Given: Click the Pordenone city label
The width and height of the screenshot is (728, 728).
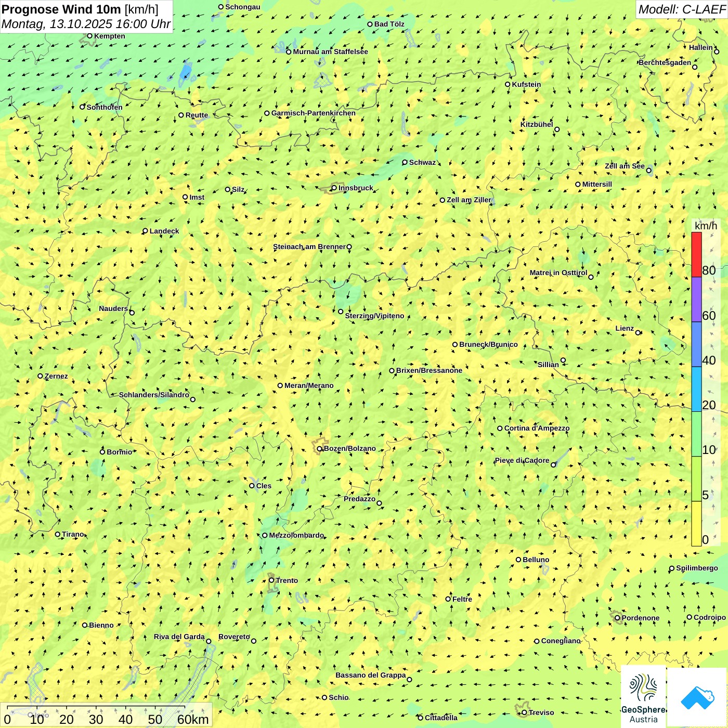Looking at the screenshot, I should pos(641,618).
